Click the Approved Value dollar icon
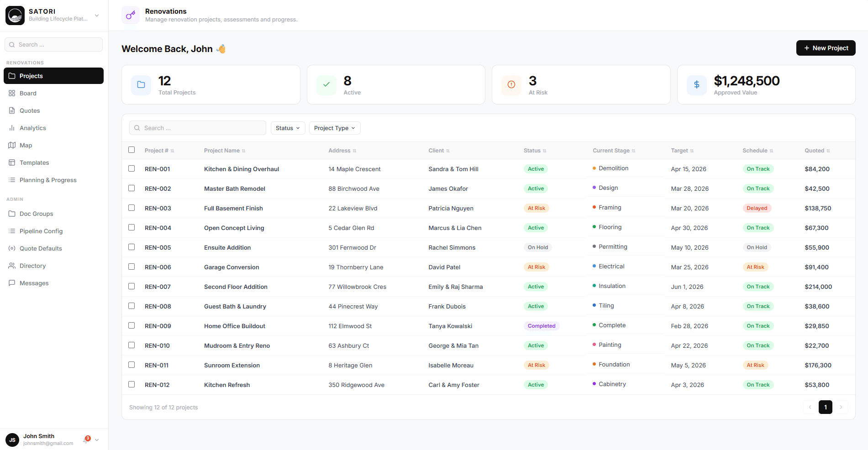 697,85
